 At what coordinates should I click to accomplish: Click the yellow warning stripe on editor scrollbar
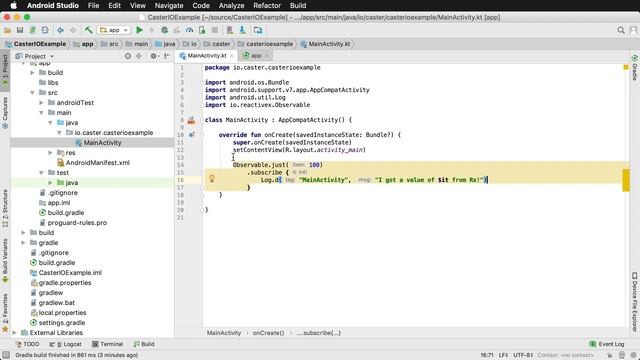click(x=626, y=180)
